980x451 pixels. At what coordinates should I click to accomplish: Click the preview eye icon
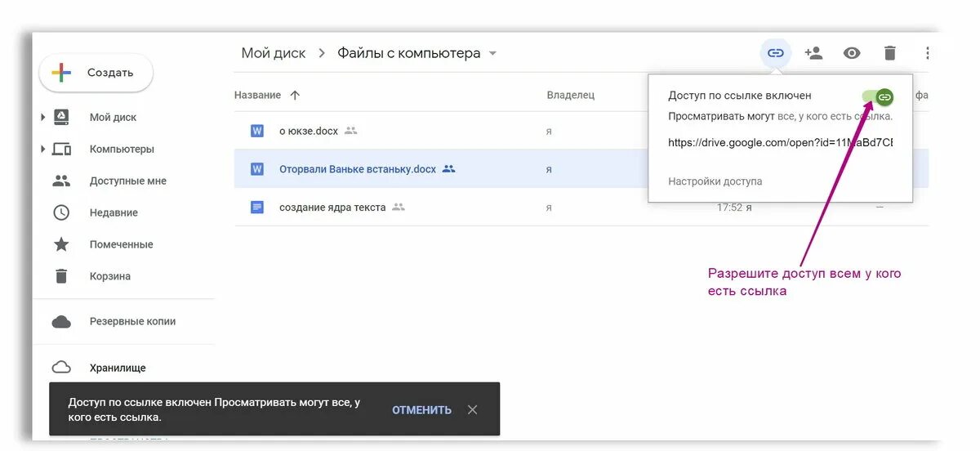(852, 53)
